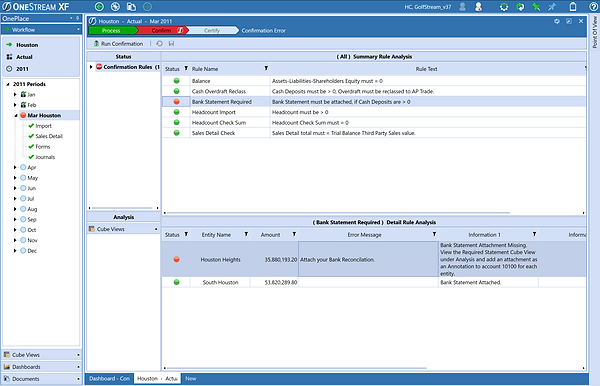Viewport: 600px width, 386px height.
Task: Open the Point Of View side panel
Action: 594,33
